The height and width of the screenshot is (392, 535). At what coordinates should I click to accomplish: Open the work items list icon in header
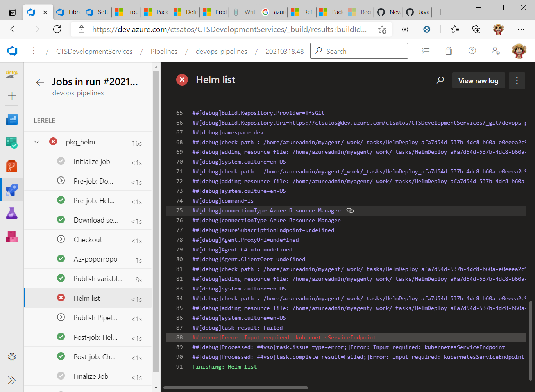click(x=426, y=50)
